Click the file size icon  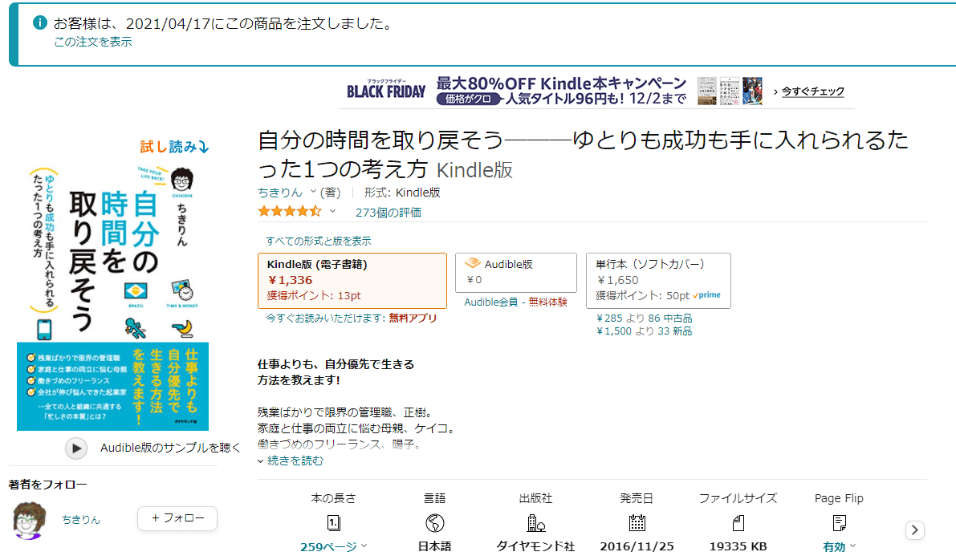coord(738,523)
